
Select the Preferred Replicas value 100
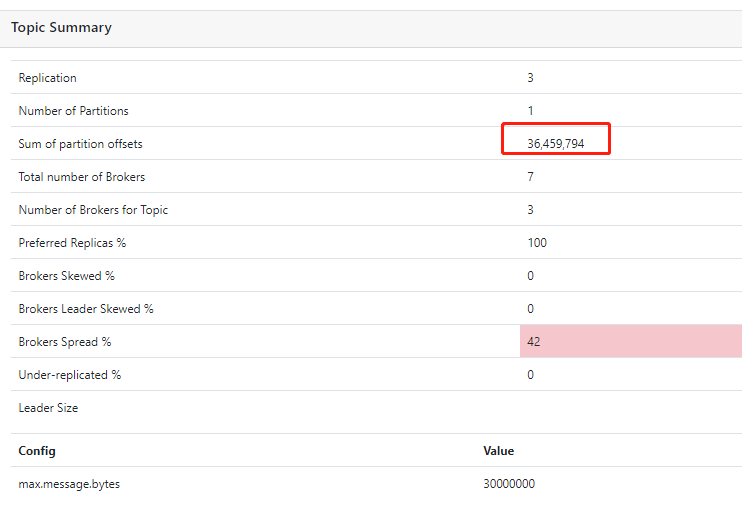coord(537,243)
